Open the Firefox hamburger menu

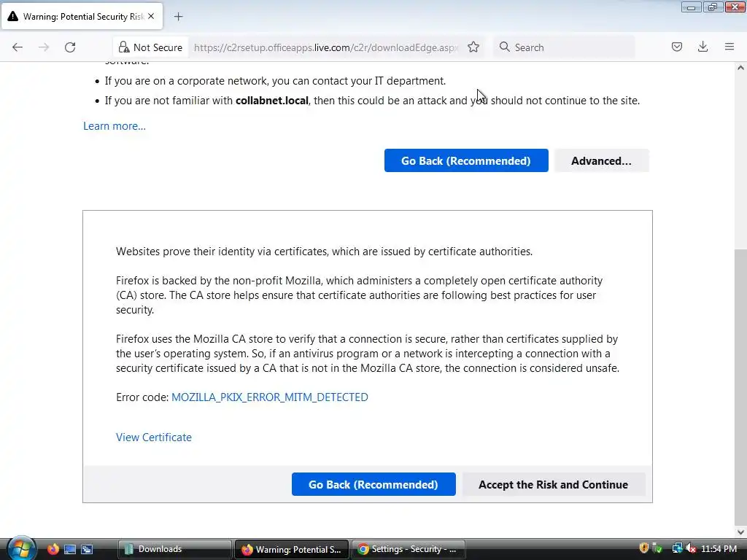729,47
